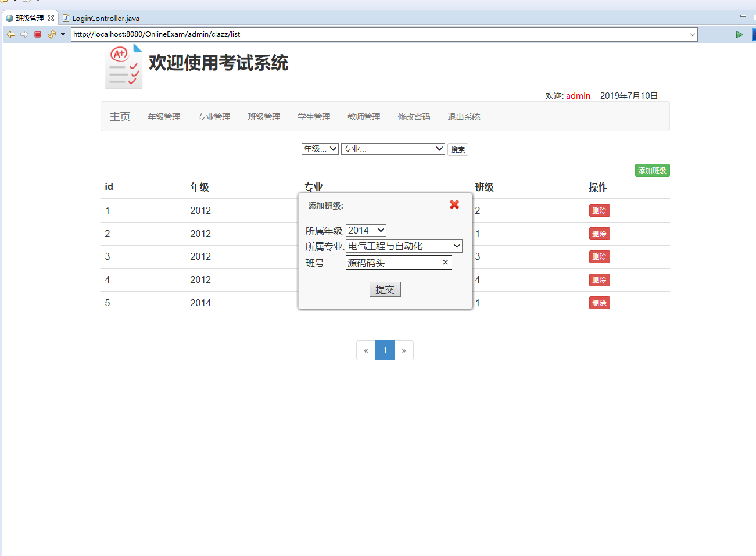Click the refresh icon next to the stop icon
The height and width of the screenshot is (556, 756).
point(51,34)
